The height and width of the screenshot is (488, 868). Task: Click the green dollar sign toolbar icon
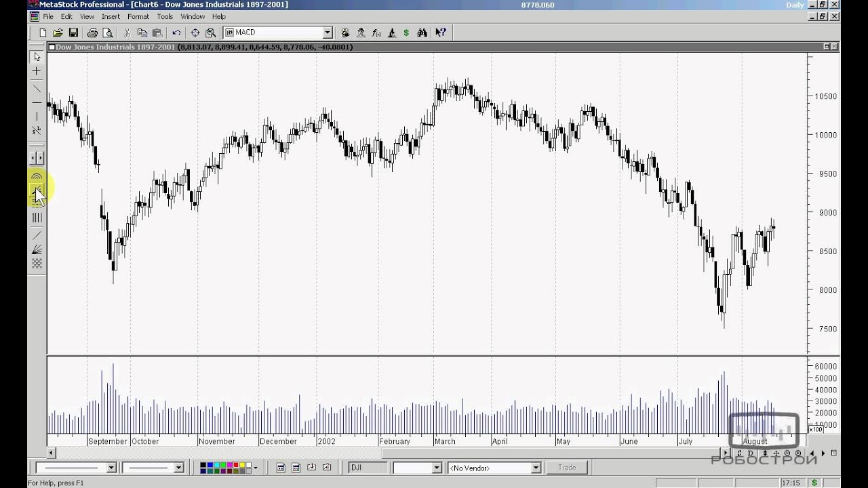coord(406,33)
